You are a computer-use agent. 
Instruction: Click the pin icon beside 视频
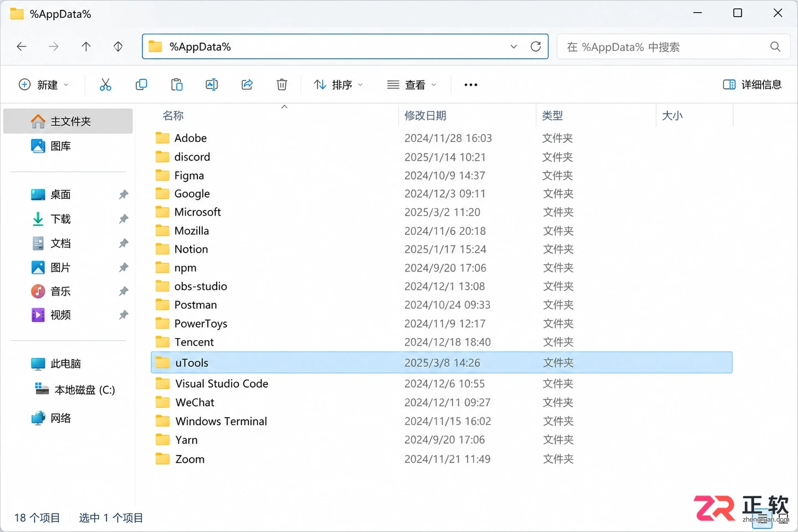[x=124, y=315]
